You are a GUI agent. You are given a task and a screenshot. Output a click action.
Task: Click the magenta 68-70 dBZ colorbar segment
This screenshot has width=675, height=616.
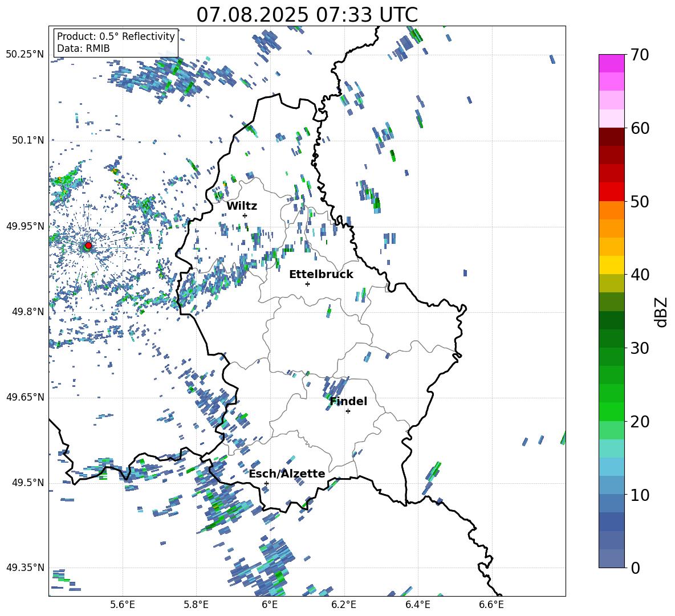[x=612, y=63]
